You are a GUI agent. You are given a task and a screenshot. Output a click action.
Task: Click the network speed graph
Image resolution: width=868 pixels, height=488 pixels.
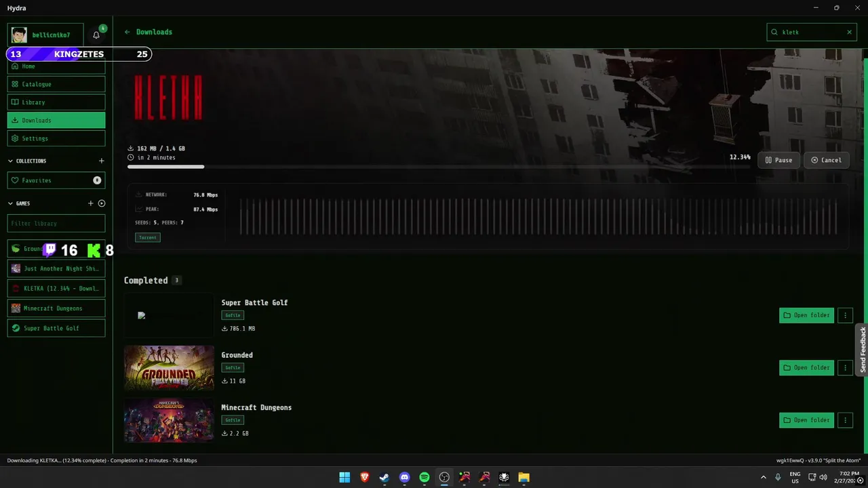click(538, 216)
